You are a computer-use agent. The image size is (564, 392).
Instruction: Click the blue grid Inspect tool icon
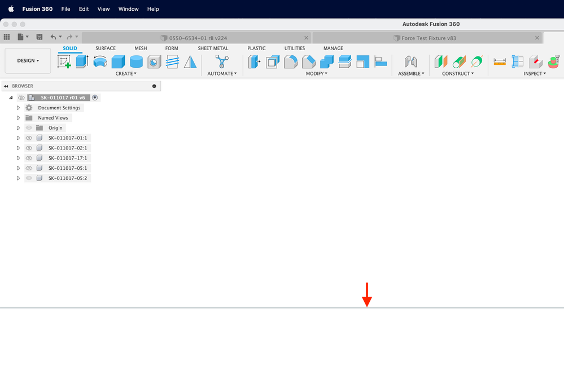518,61
